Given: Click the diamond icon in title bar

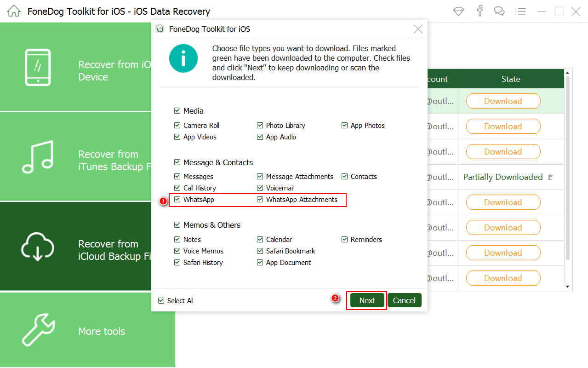Looking at the screenshot, I should pos(458,11).
